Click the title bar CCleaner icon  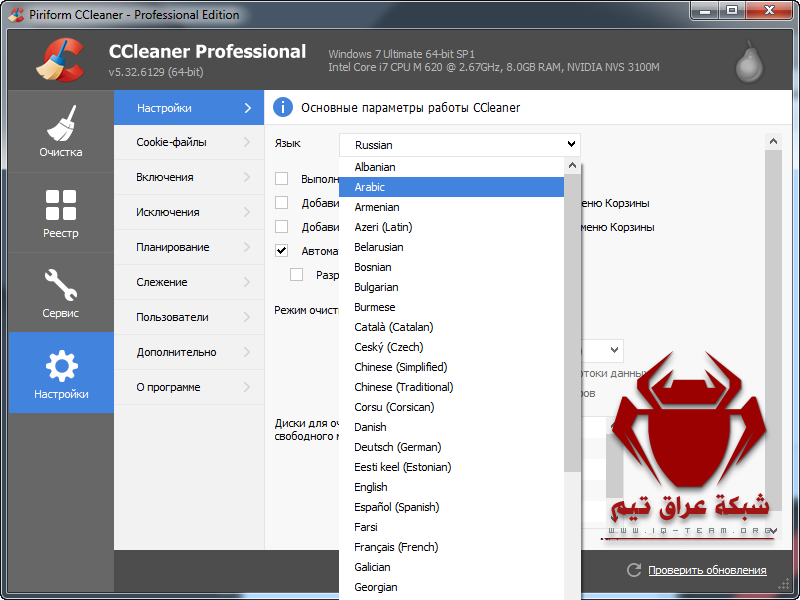click(16, 14)
